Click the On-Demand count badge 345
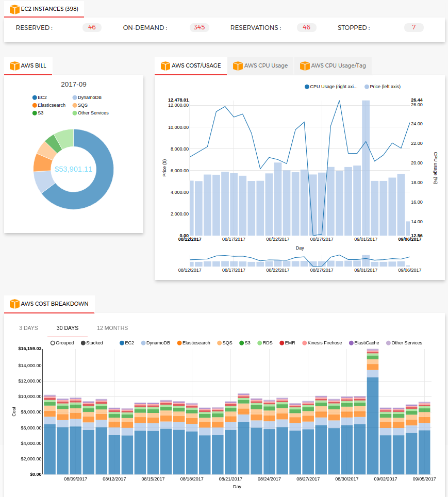448x497 pixels. 199,27
